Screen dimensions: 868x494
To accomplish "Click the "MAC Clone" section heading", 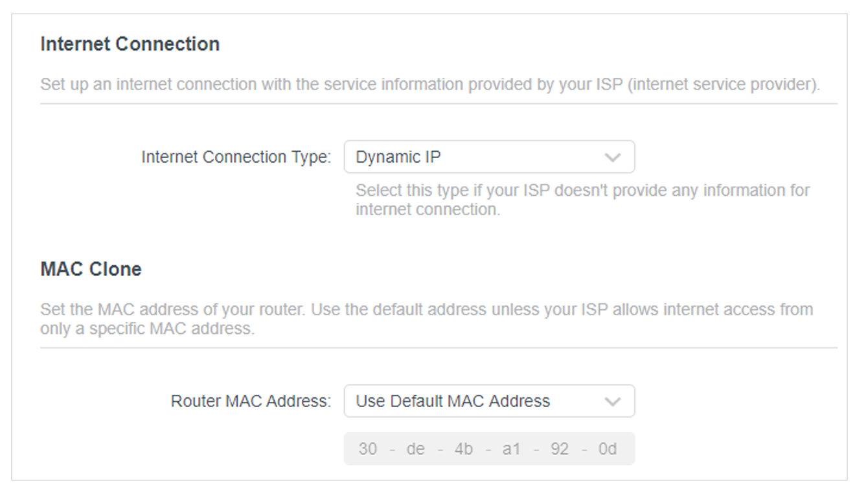I will tap(91, 269).
